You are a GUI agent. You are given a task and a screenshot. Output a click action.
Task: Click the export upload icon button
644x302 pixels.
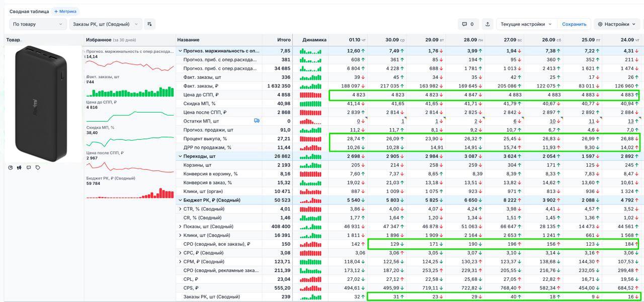coord(488,24)
